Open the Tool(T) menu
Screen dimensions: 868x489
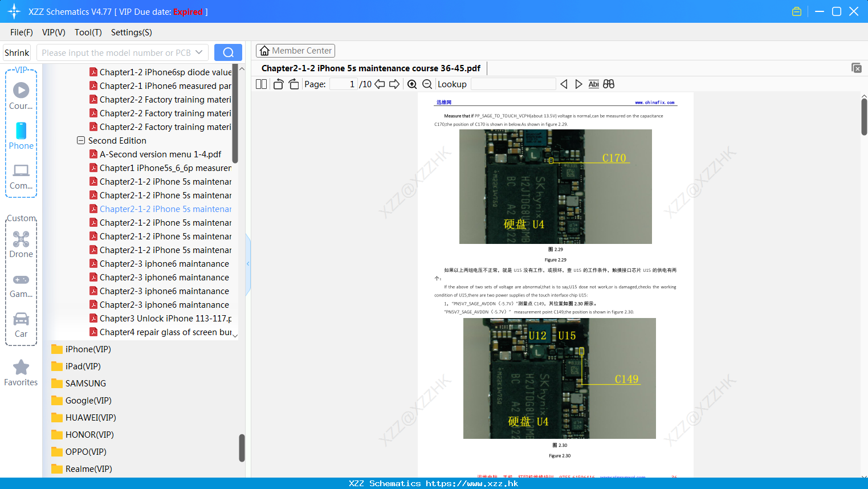(88, 32)
